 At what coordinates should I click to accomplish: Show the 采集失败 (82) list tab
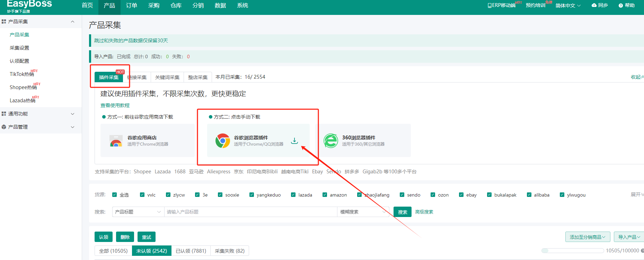point(230,251)
